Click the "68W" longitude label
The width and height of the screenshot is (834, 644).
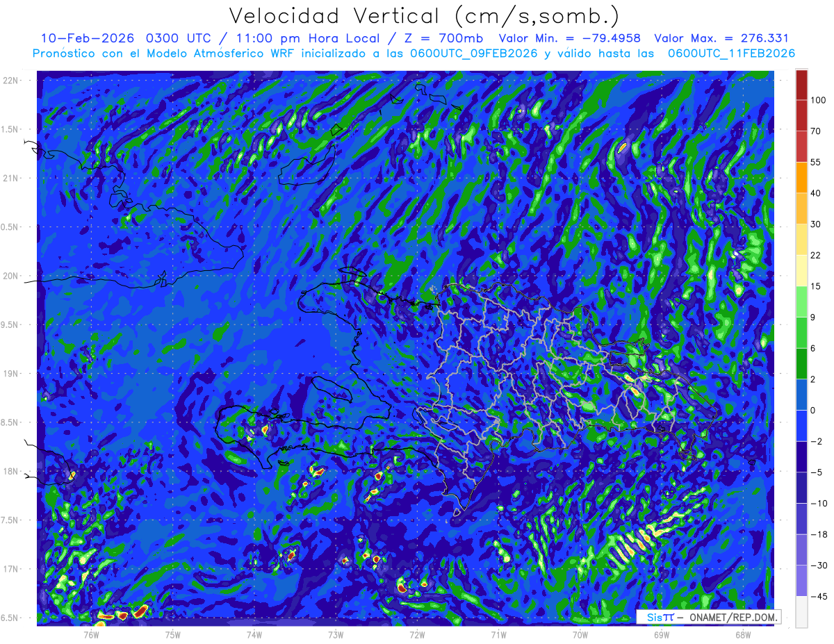(742, 634)
